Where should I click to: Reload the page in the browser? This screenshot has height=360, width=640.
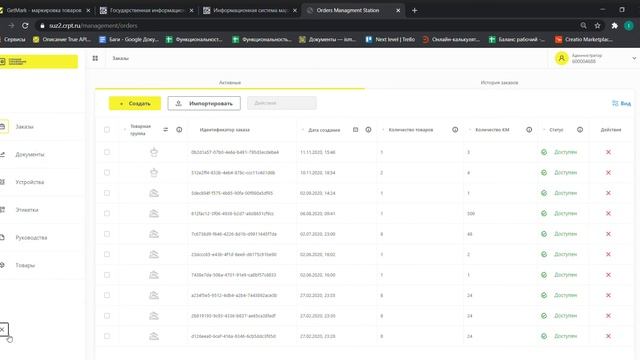point(25,26)
